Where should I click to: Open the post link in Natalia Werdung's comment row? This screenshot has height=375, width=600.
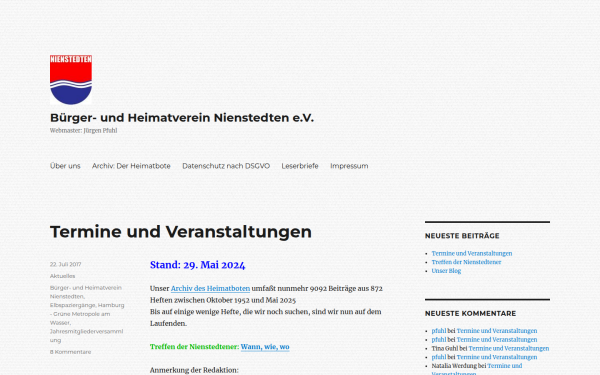(477, 370)
